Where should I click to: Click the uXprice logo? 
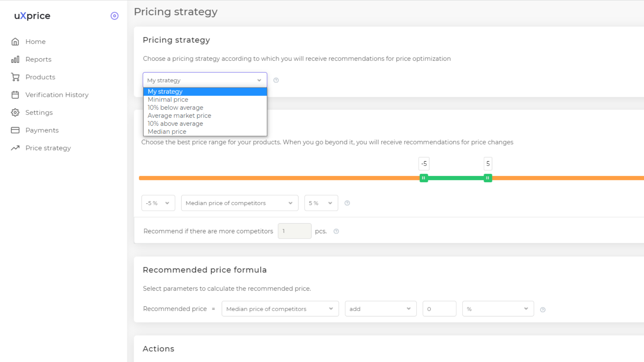point(32,16)
